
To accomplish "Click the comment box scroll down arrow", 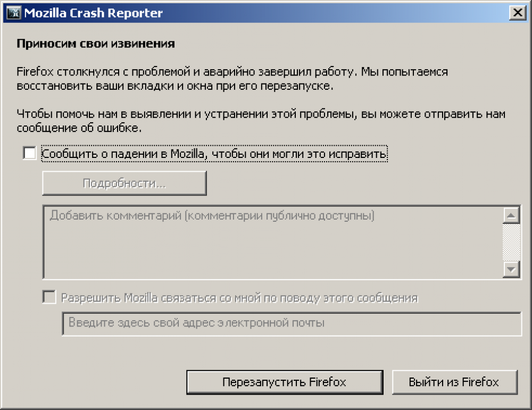I will pyautogui.click(x=511, y=269).
